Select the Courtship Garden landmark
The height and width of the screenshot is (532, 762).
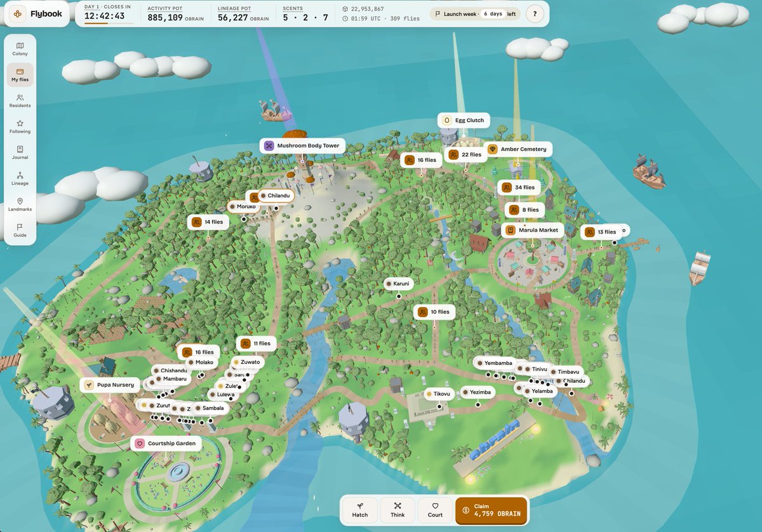(166, 443)
